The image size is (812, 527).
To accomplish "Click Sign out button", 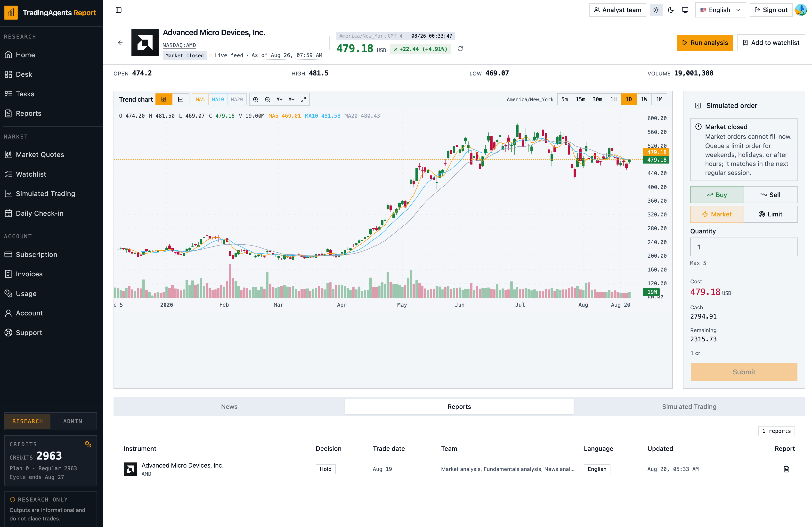I will (771, 10).
